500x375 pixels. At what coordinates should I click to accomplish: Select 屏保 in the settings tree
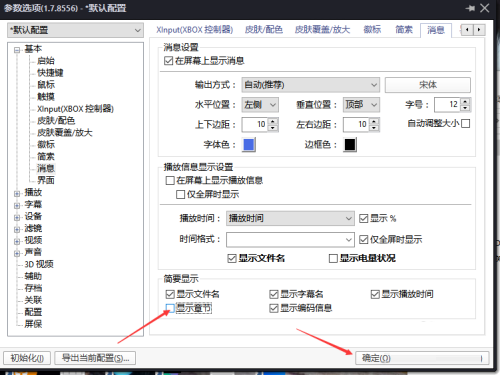coord(33,324)
